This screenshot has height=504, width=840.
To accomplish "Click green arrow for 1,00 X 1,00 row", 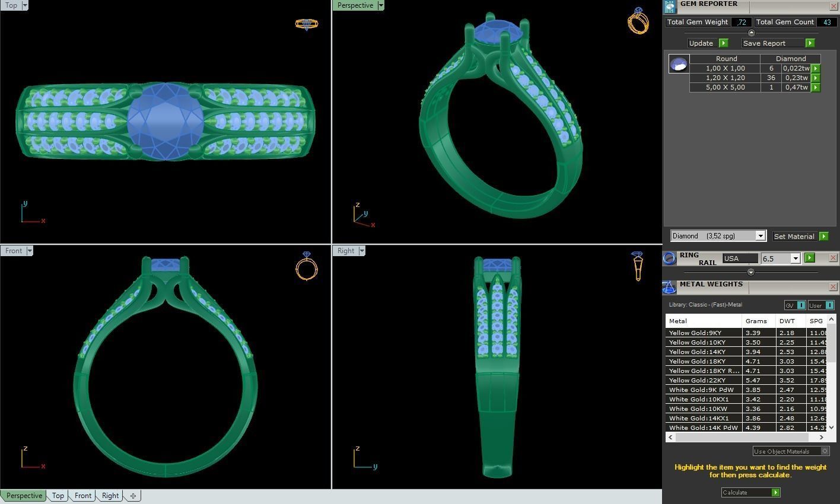I will pos(816,68).
